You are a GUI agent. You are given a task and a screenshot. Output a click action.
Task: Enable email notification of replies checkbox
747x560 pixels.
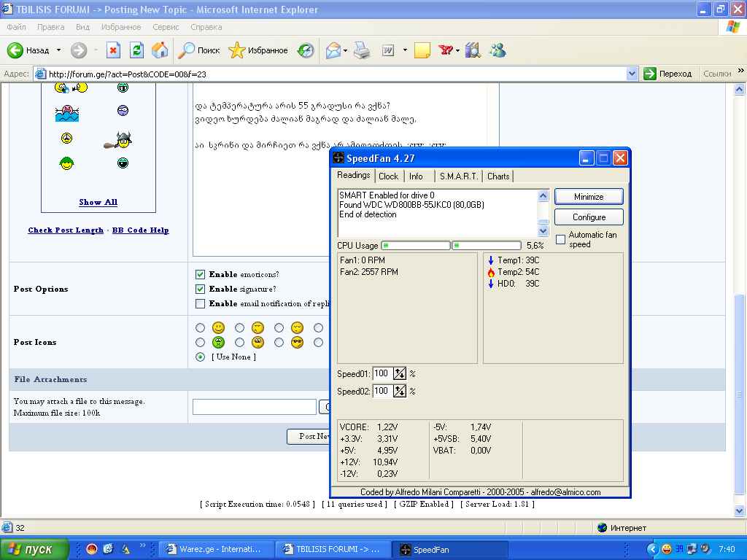tap(200, 304)
